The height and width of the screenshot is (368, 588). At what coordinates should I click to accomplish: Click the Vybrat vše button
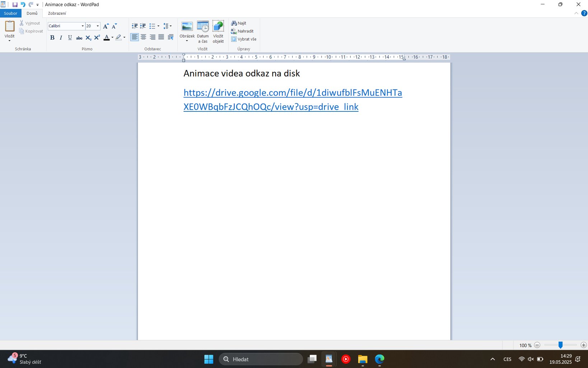[x=244, y=39]
